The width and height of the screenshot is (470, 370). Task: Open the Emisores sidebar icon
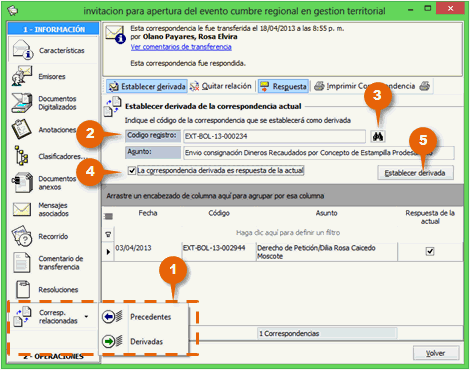[x=22, y=76]
